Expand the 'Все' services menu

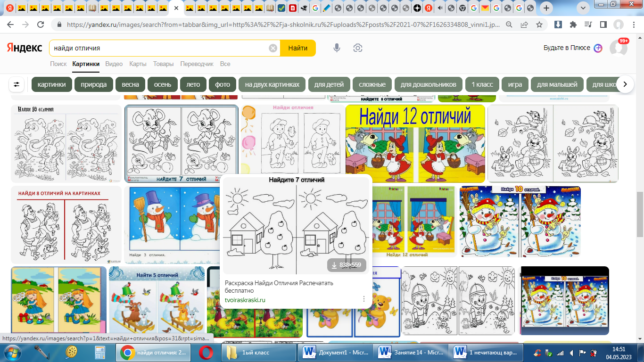225,64
